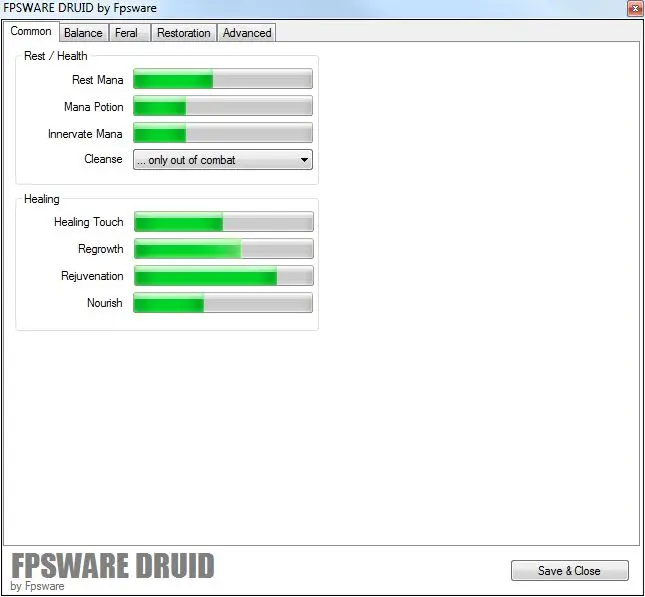Image resolution: width=645 pixels, height=597 pixels.
Task: Close the FPSWARE DRUID window
Action: tap(634, 8)
